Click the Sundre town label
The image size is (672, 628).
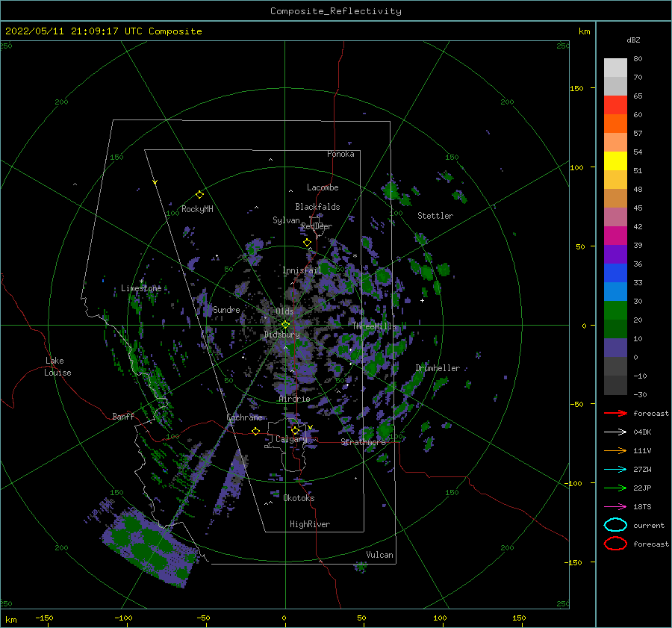pyautogui.click(x=226, y=309)
